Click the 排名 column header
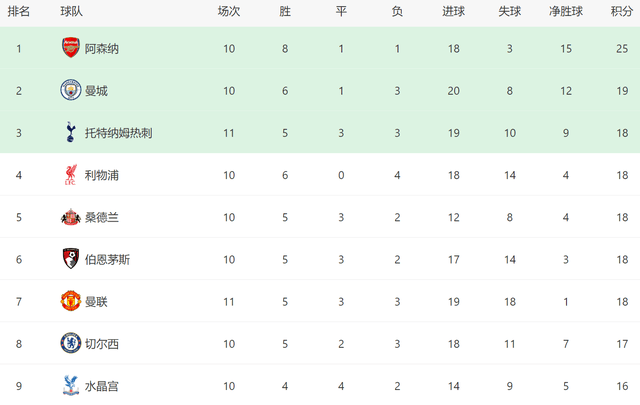 19,12
